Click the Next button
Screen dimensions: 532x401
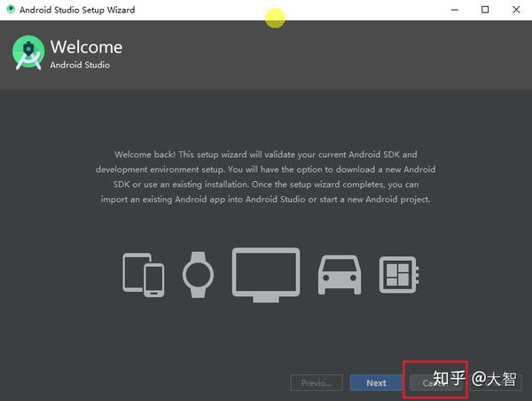point(376,383)
